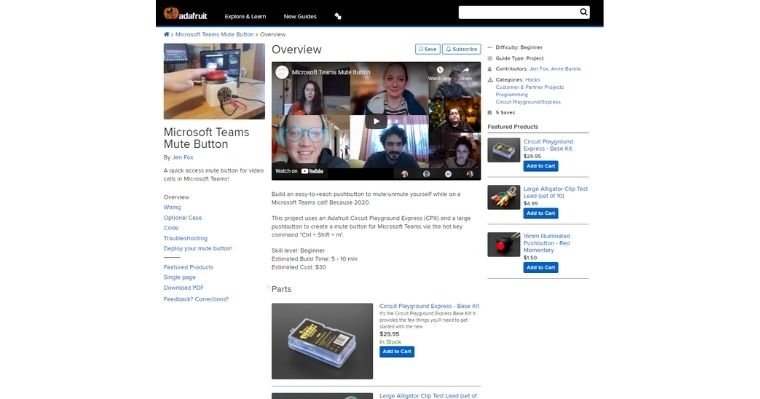The width and height of the screenshot is (760, 399).
Task: Select the text 'Estimated Cost: $30'
Action: (299, 267)
